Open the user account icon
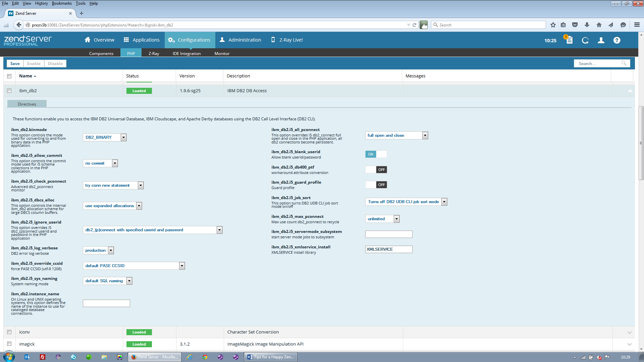This screenshot has width=644, height=362. pos(601,40)
